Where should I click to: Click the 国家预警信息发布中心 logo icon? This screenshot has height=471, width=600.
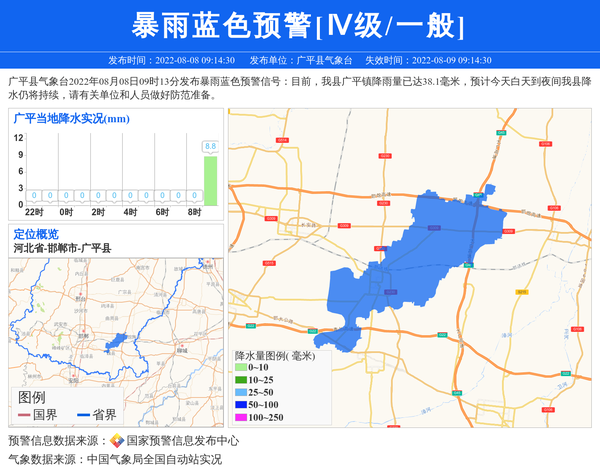pyautogui.click(x=116, y=440)
